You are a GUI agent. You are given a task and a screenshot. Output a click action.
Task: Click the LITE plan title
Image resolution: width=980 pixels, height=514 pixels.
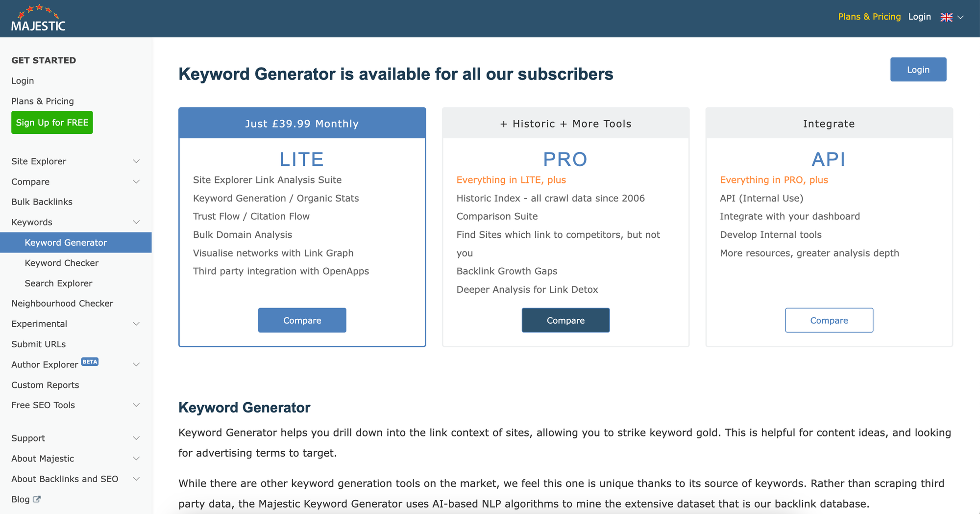tap(302, 159)
